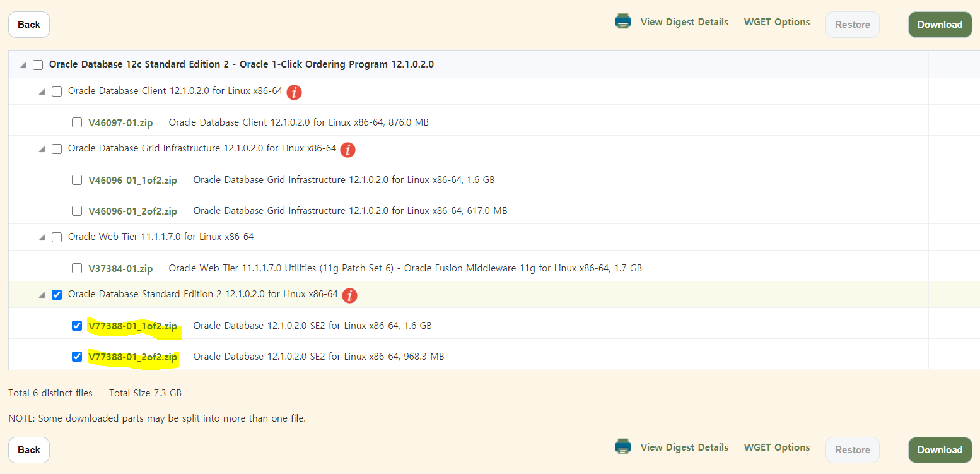Collapse the Oracle Web Tier node
This screenshot has height=474, width=980.
pyautogui.click(x=42, y=237)
